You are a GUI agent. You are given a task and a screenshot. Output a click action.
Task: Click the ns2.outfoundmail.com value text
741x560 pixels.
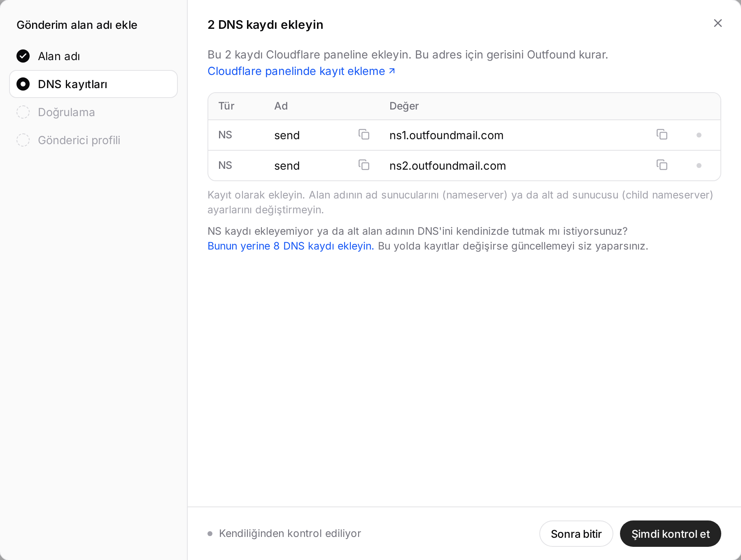[448, 166]
